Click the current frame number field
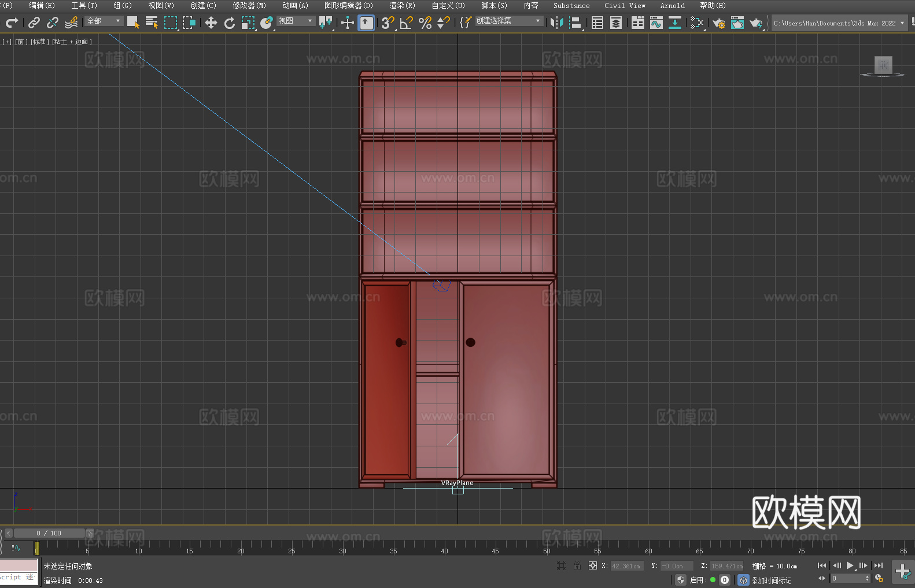Image resolution: width=915 pixels, height=588 pixels. (847, 578)
